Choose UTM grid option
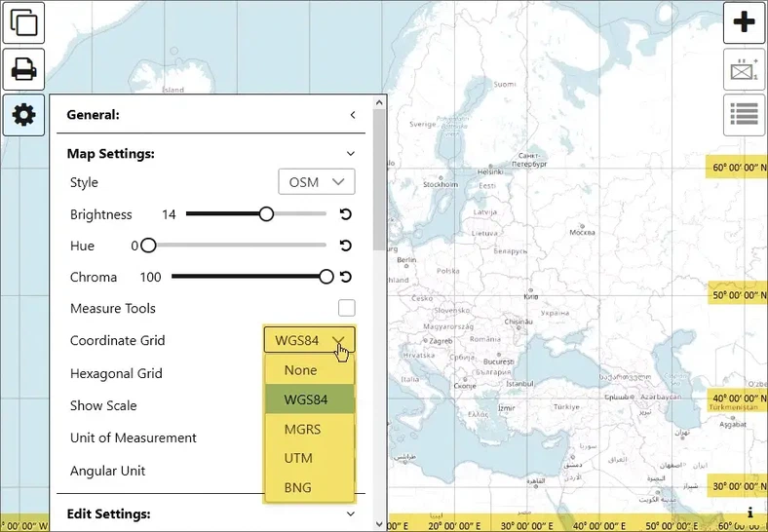 pos(310,458)
